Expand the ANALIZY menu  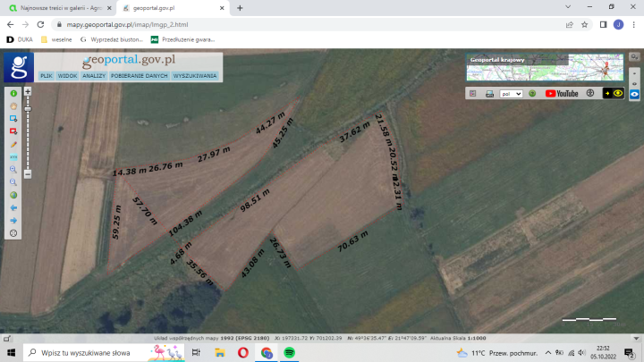94,76
